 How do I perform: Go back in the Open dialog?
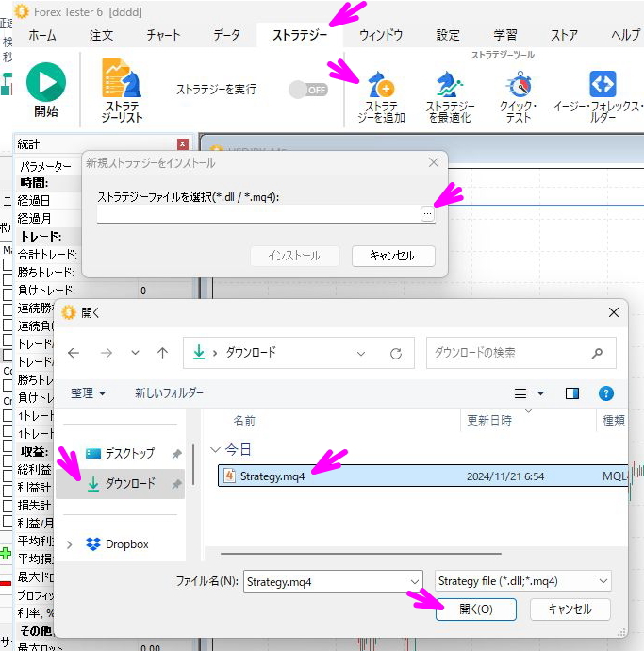tap(74, 353)
